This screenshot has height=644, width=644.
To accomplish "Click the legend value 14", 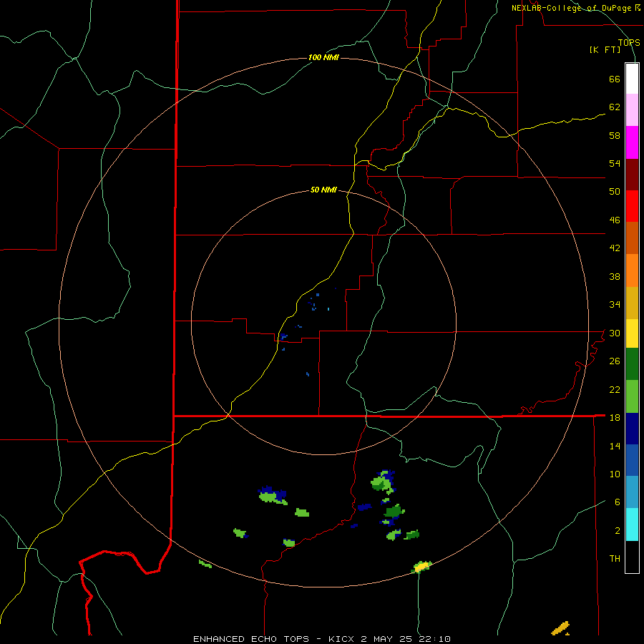I will coord(615,446).
